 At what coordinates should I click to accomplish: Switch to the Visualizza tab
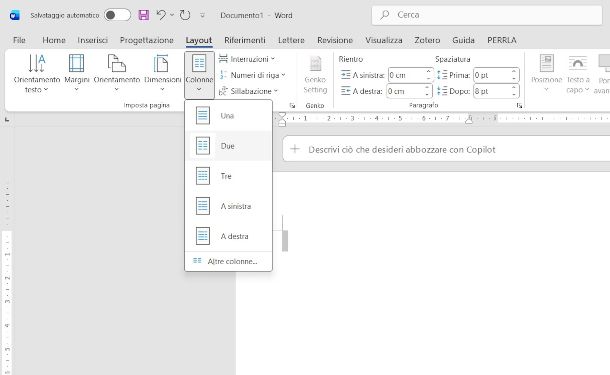pos(384,40)
